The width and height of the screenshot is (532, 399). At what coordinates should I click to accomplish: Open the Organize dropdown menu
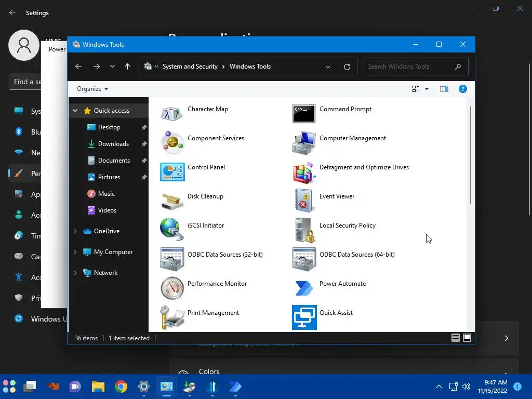click(92, 89)
